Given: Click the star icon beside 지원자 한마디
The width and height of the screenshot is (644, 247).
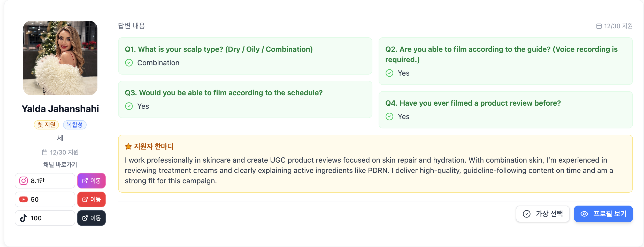Looking at the screenshot, I should point(128,147).
